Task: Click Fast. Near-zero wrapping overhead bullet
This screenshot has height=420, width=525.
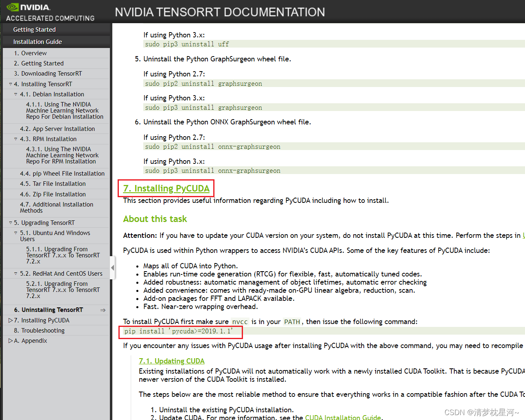Action: [201, 307]
